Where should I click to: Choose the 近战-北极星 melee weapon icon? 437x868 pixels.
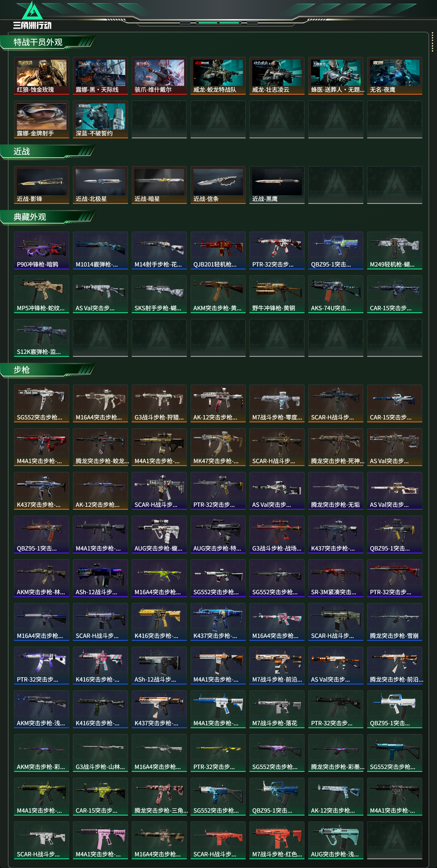pyautogui.click(x=101, y=185)
